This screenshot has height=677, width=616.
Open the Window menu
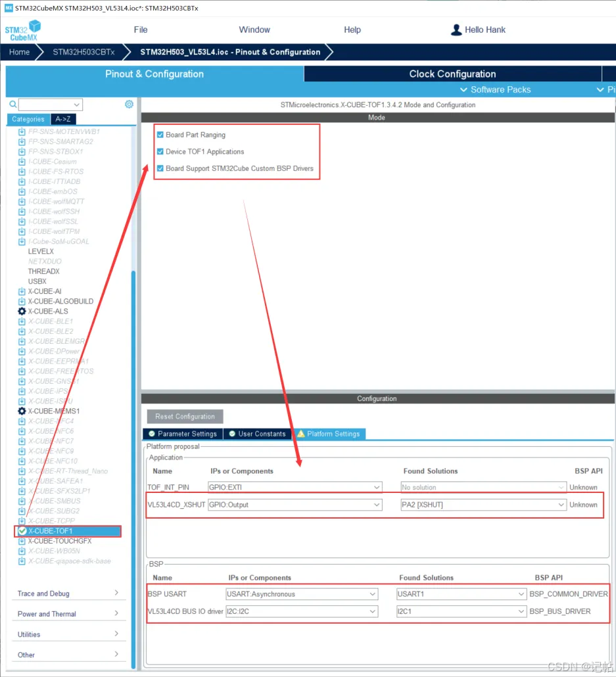click(254, 30)
